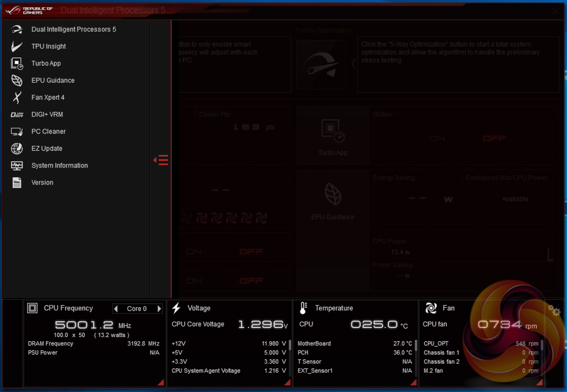Click the EPU Guidance leaf icon in sidebar
Viewport: 567px width, 392px height.
pos(17,80)
